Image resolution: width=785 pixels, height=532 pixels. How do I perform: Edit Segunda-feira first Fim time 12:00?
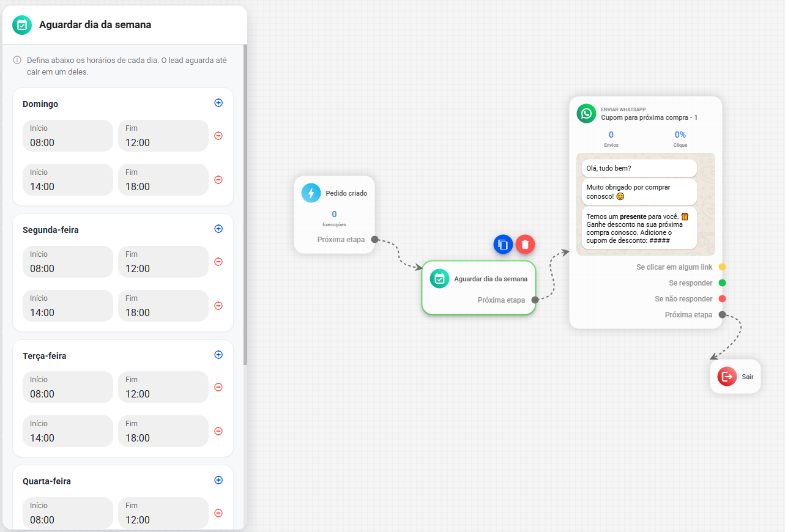tap(163, 262)
